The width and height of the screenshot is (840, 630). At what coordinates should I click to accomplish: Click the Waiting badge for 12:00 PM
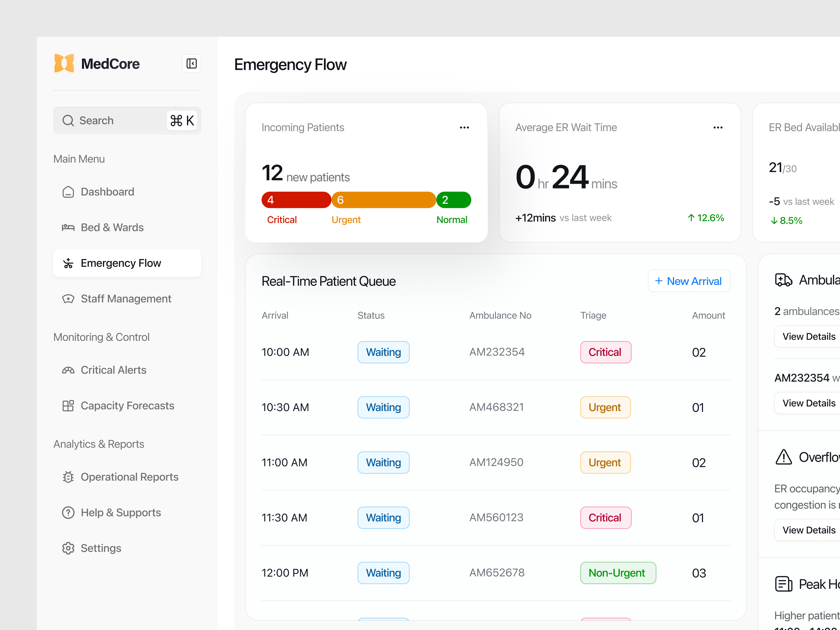point(384,573)
